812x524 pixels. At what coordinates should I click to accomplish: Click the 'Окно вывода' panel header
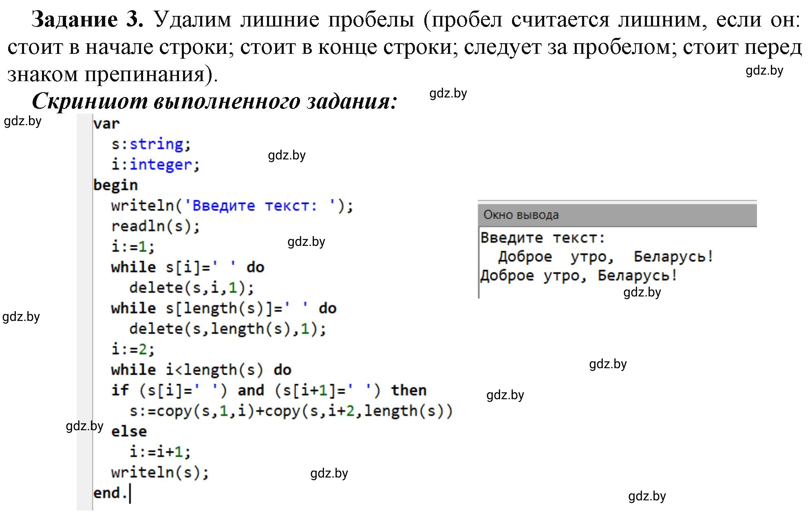(x=617, y=215)
